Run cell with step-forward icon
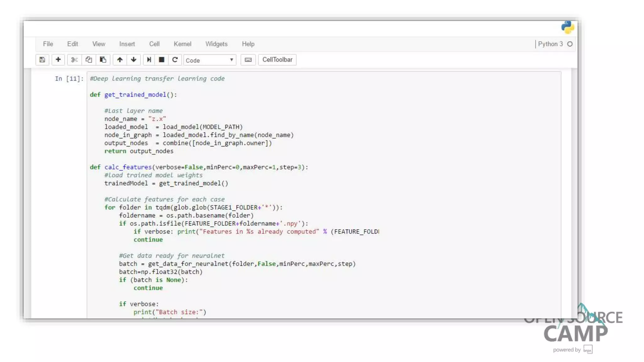Screen dimensions: 644x362 (149, 60)
